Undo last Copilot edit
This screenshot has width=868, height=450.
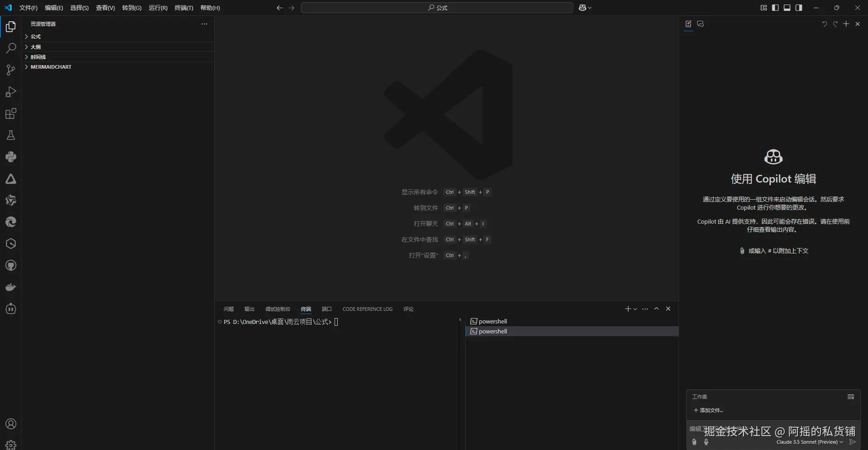pos(824,24)
